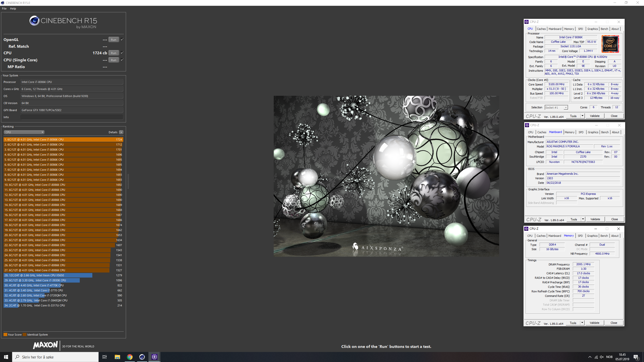Image resolution: width=644 pixels, height=362 pixels.
Task: Click Close button in top CPU-Z window
Action: coord(614,116)
